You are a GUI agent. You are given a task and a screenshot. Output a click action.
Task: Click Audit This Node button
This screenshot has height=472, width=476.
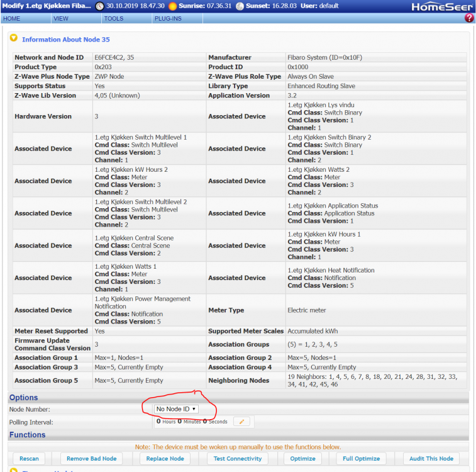coord(431,459)
